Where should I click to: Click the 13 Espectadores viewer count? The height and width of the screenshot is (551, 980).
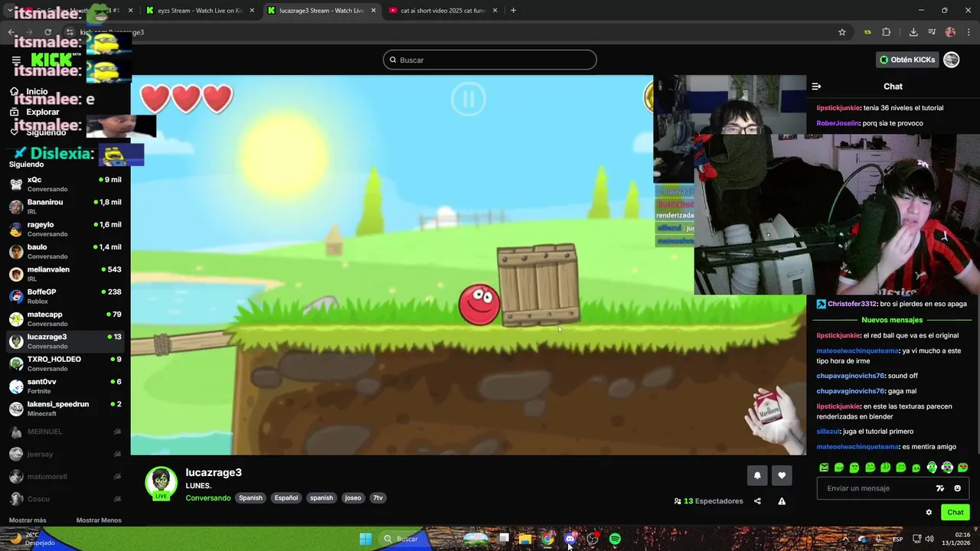click(708, 501)
